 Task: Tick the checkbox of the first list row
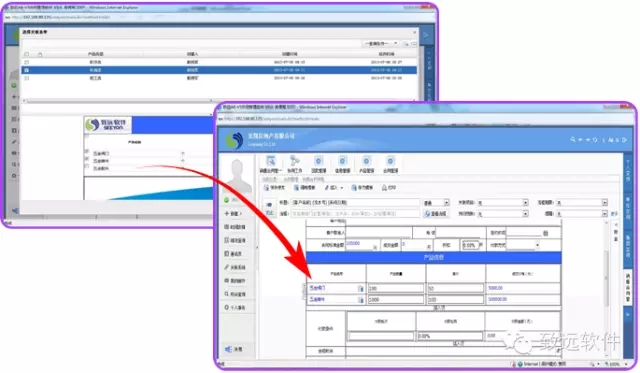pyautogui.click(x=27, y=62)
